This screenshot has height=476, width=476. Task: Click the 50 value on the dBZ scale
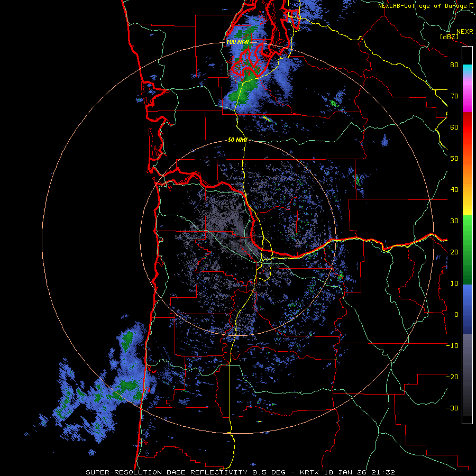coord(454,159)
